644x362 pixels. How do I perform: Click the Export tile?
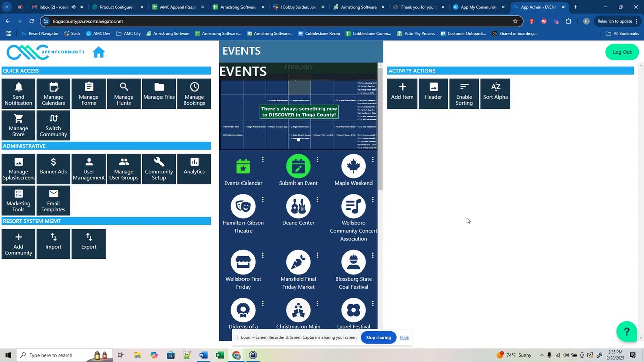pos(89,244)
